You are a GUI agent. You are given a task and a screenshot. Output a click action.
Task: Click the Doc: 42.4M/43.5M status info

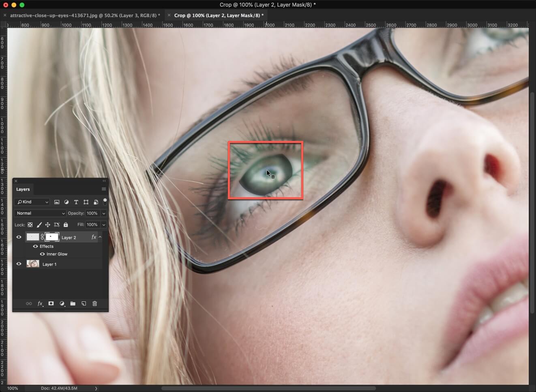[59, 388]
